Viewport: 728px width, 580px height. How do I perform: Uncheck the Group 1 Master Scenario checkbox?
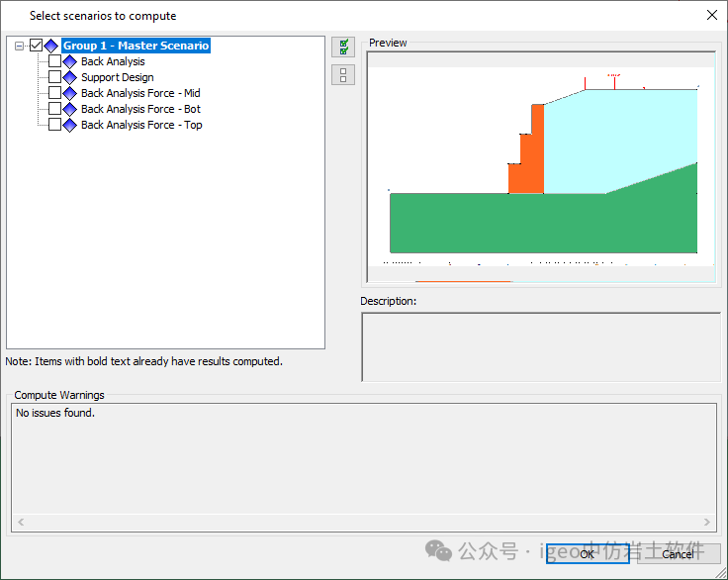point(37,46)
